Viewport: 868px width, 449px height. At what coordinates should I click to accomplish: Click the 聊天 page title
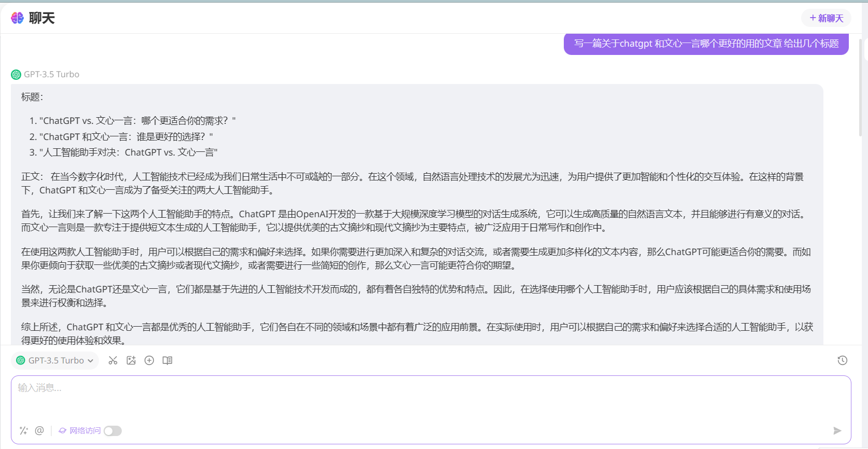42,18
